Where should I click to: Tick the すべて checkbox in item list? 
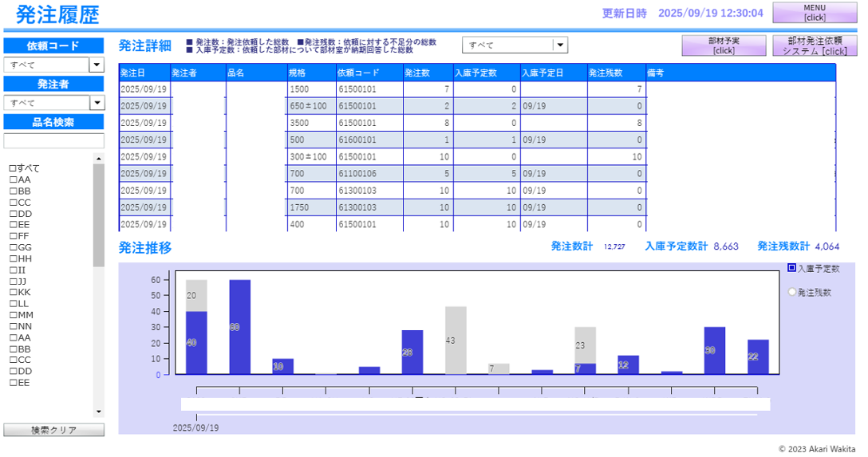13,168
